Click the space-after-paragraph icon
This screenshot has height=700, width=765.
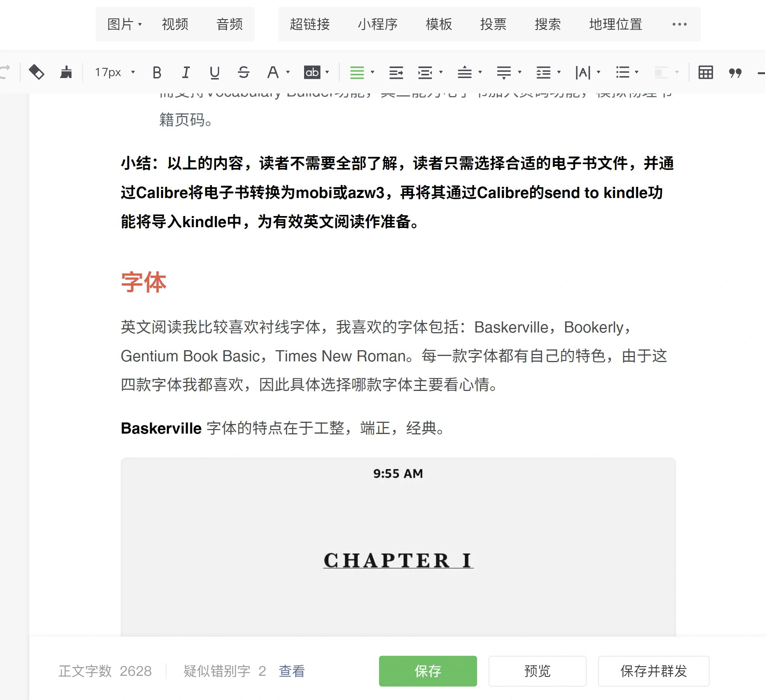(504, 72)
